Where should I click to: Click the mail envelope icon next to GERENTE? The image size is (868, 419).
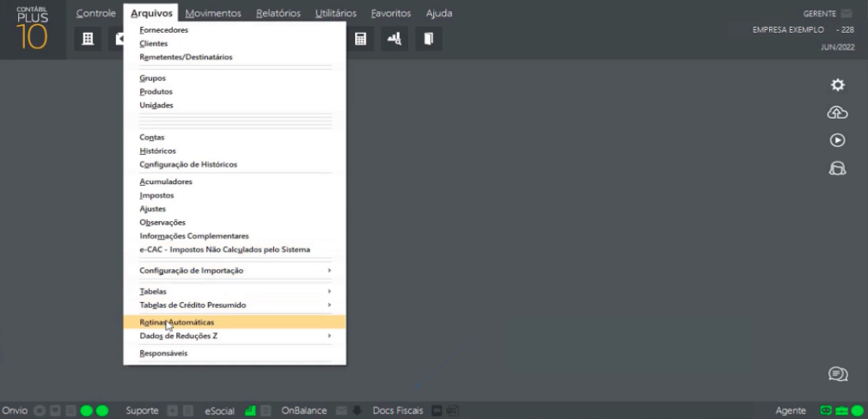(847, 14)
